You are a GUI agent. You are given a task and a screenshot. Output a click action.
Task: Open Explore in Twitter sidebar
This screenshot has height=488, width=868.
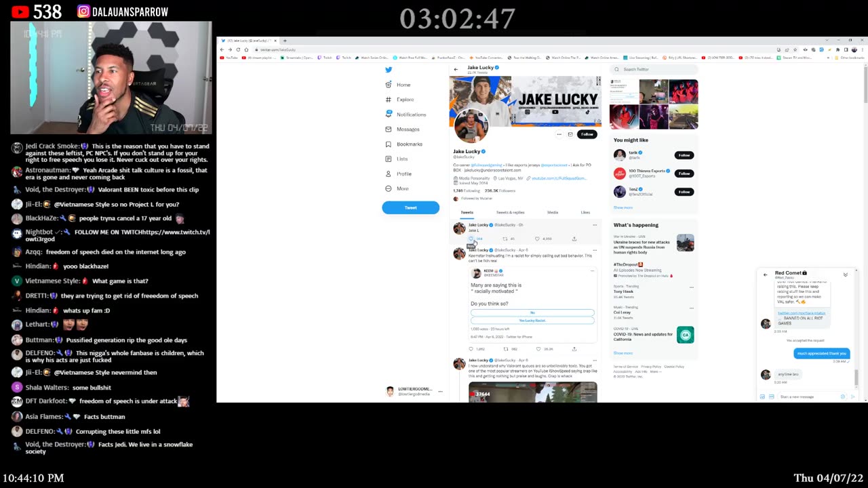(399, 100)
